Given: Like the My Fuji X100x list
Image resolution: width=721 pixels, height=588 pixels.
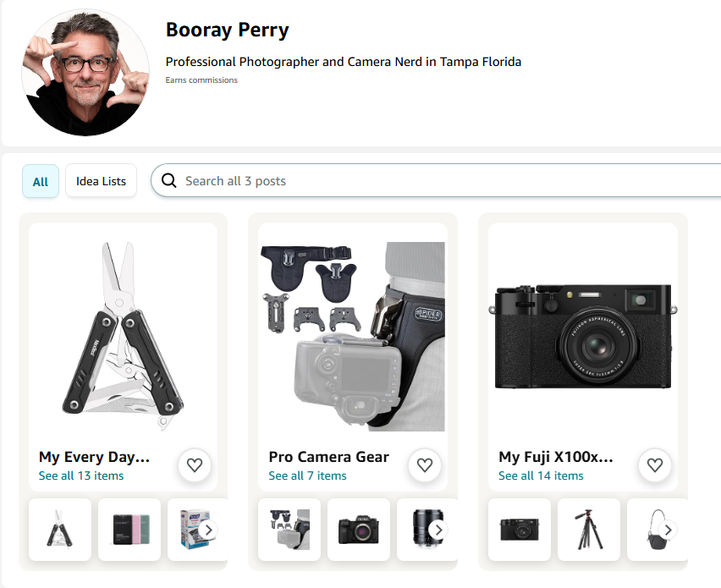Looking at the screenshot, I should click(x=654, y=464).
